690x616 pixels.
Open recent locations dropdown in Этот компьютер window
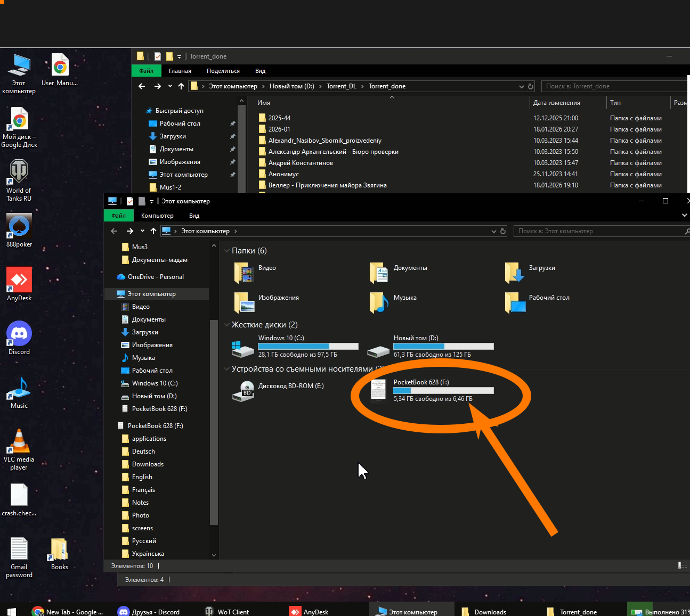coord(142,231)
